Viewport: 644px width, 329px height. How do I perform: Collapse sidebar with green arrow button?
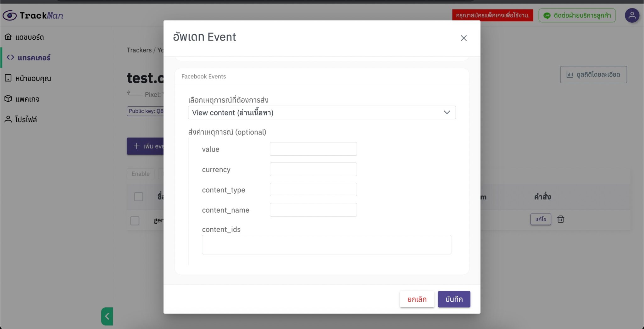(x=107, y=316)
